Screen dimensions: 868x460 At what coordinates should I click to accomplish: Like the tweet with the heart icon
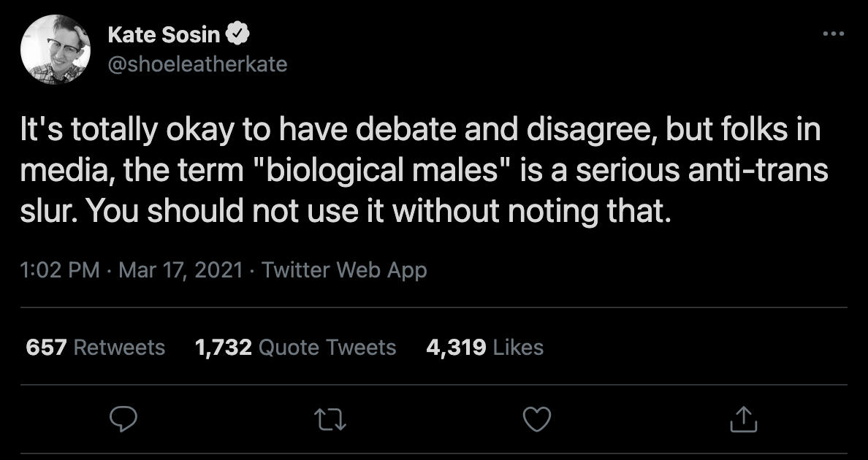pos(538,418)
